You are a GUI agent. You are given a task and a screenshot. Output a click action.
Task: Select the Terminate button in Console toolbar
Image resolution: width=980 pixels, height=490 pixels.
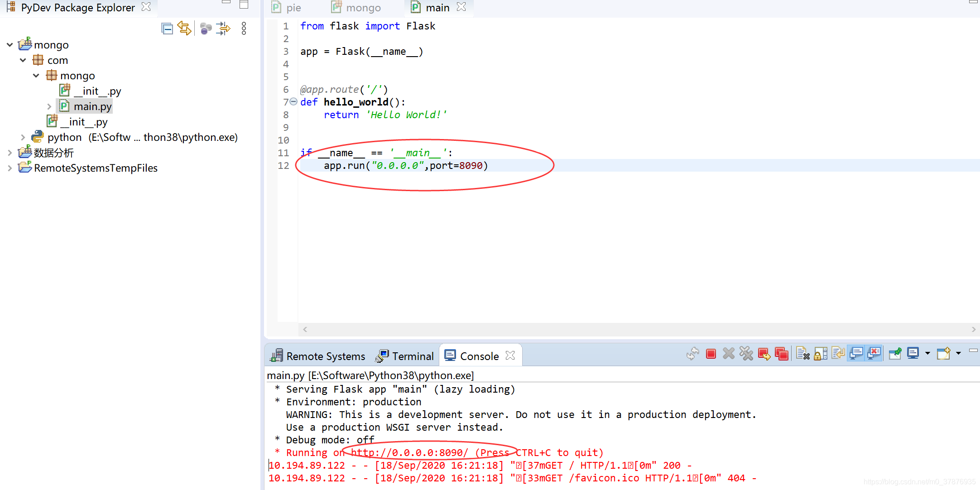[711, 354]
